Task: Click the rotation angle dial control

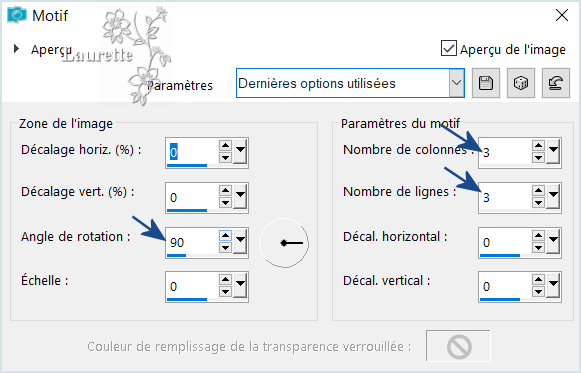Action: (284, 243)
